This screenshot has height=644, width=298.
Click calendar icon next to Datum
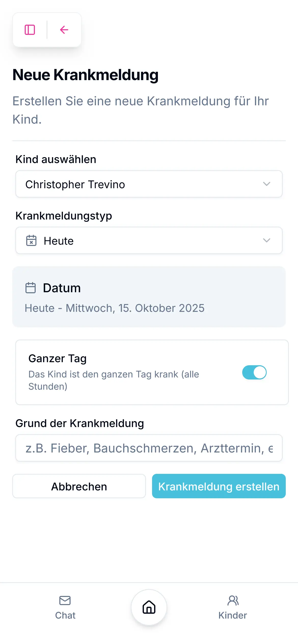pos(31,288)
